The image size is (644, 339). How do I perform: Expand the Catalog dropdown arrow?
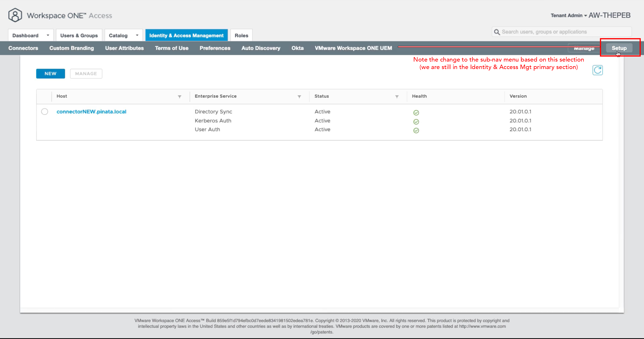pos(137,35)
